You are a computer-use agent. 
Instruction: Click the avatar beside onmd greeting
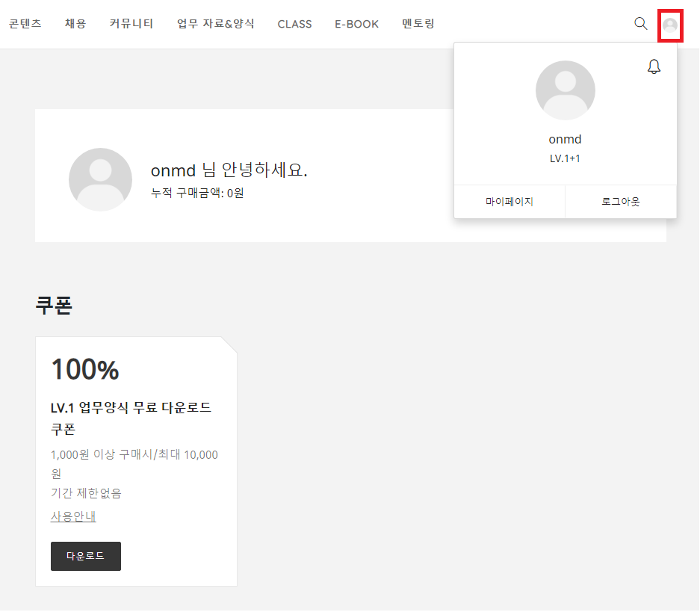[100, 179]
